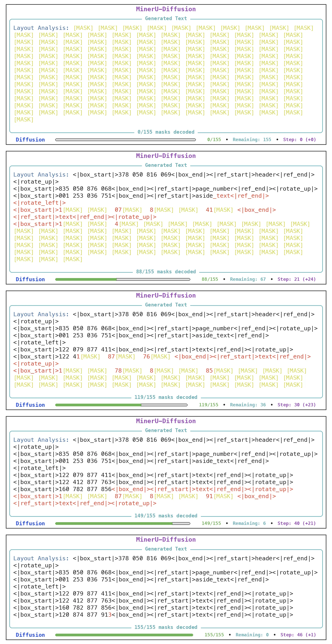Click the "Step: 30 (+23)" label
Image resolution: width=332 pixels, height=644 pixels.
pos(297,404)
